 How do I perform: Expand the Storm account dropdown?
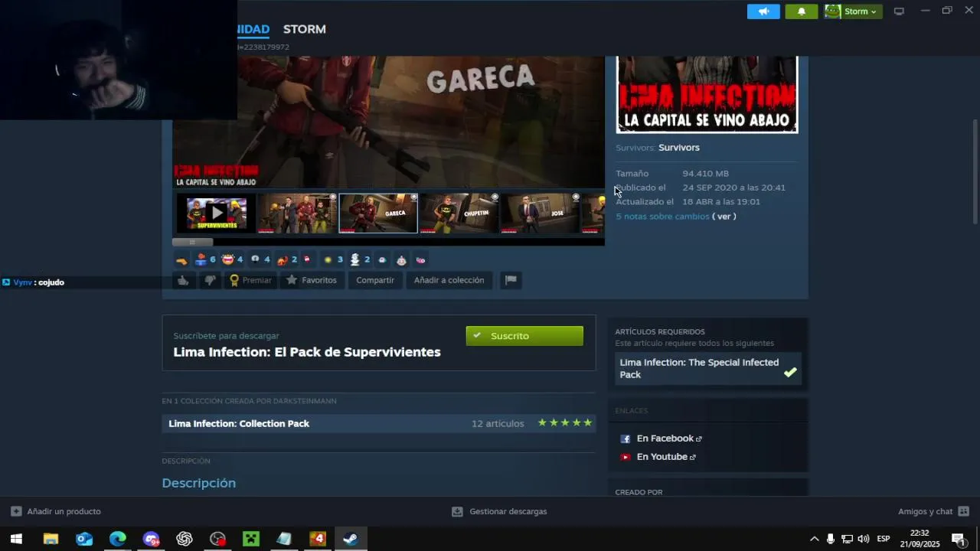coord(854,11)
